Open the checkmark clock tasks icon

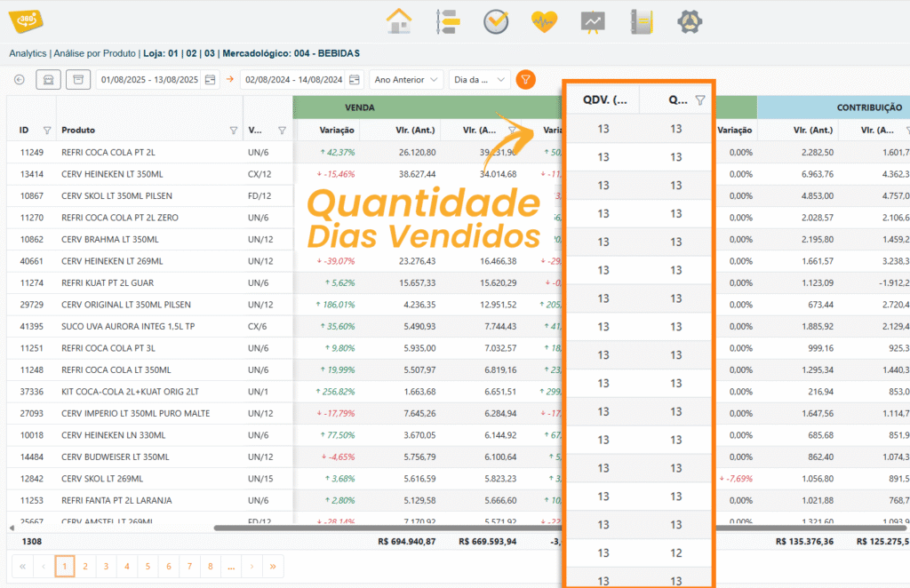tap(496, 22)
